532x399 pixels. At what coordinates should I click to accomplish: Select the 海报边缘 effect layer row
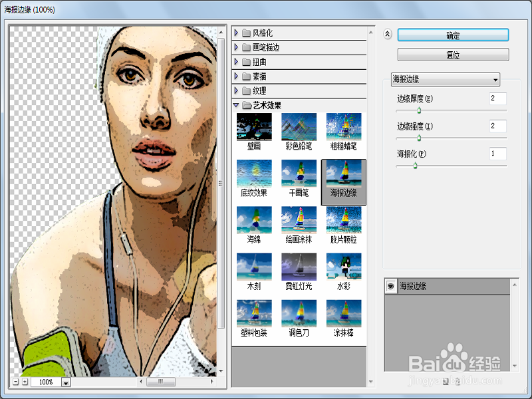click(447, 287)
